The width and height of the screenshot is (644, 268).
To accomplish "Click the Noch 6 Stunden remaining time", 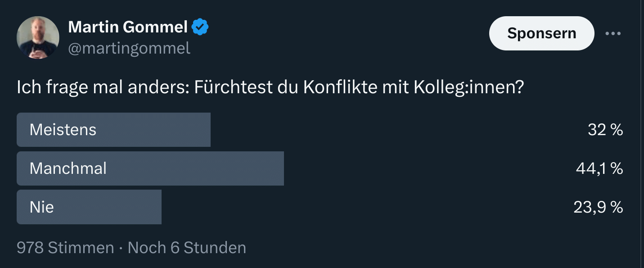I will (x=187, y=248).
